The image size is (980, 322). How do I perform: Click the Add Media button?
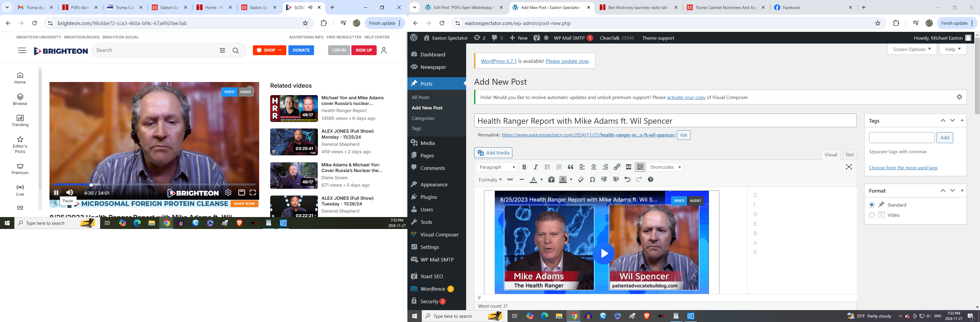pyautogui.click(x=493, y=153)
